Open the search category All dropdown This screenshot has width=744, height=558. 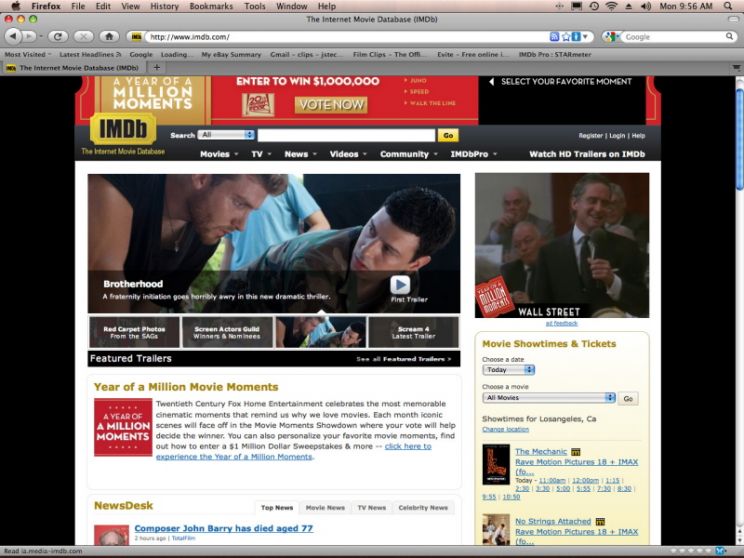tap(226, 135)
